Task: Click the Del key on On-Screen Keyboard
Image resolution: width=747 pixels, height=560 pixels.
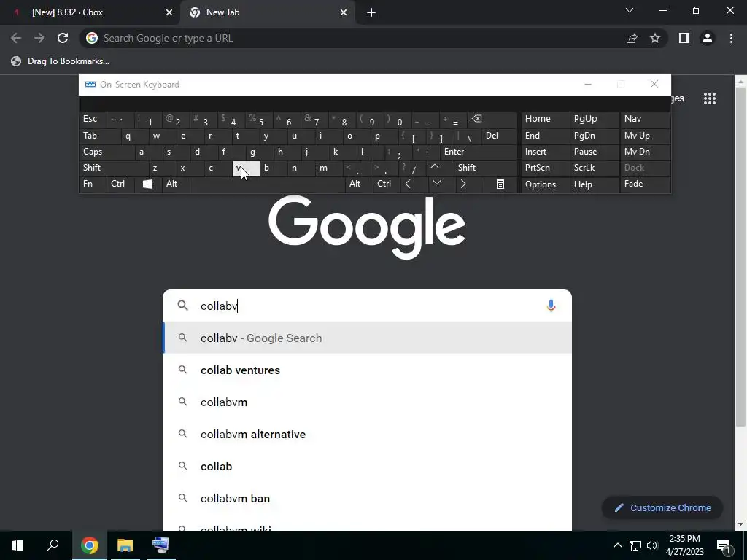Action: coord(499,136)
